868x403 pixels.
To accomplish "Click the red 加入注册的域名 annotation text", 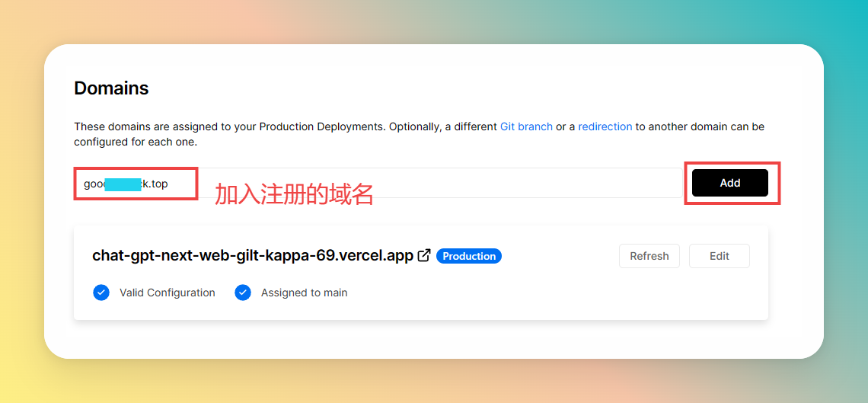I will pyautogui.click(x=294, y=194).
